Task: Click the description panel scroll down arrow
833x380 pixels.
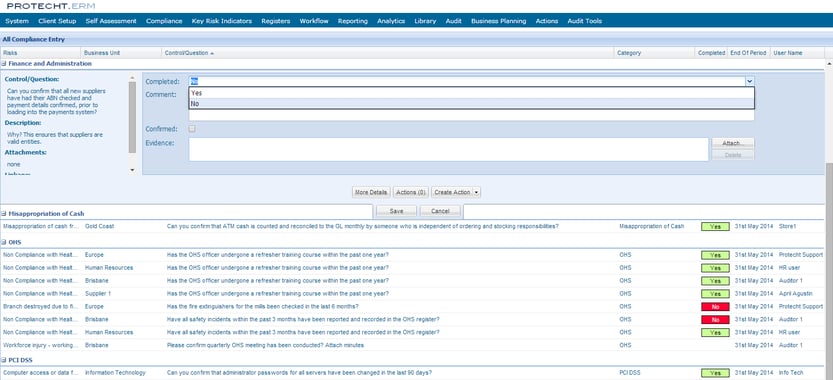Action: [x=132, y=170]
